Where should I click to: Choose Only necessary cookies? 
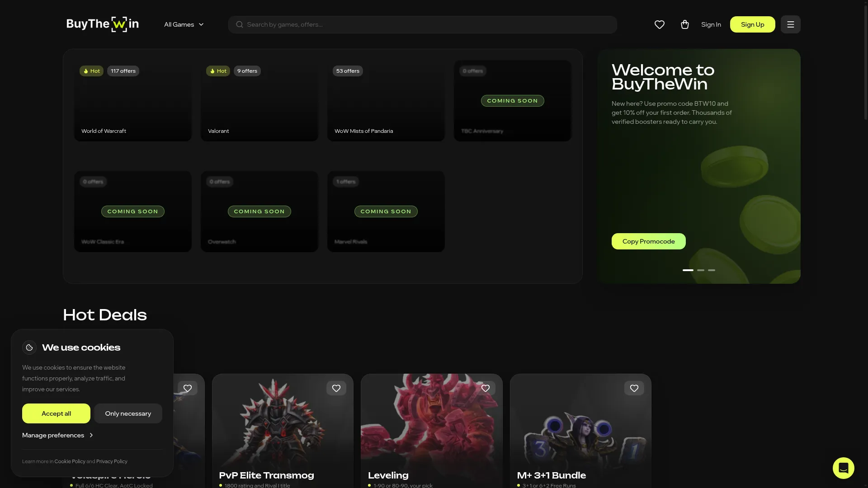click(128, 413)
